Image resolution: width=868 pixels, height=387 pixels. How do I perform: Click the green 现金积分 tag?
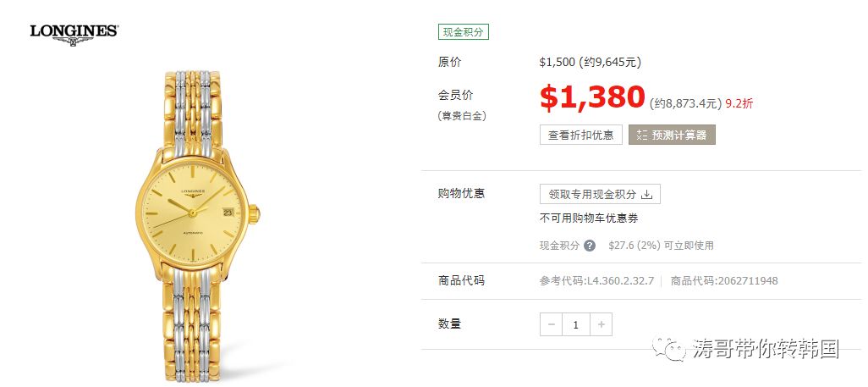[x=463, y=32]
